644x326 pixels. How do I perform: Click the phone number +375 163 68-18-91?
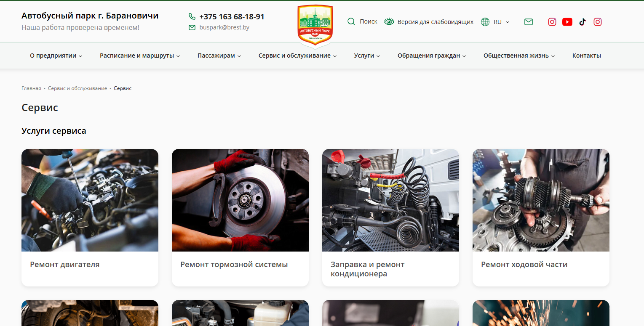click(x=232, y=17)
